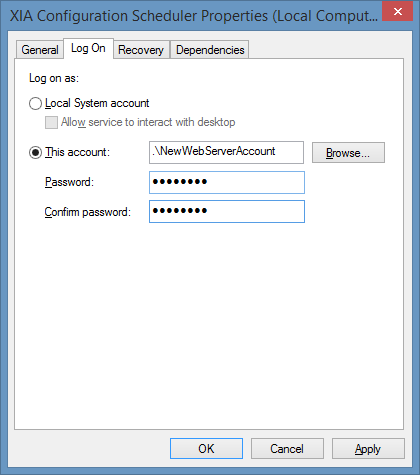Click the 'Log on as:' label
The height and width of the screenshot is (475, 420).
coord(54,78)
